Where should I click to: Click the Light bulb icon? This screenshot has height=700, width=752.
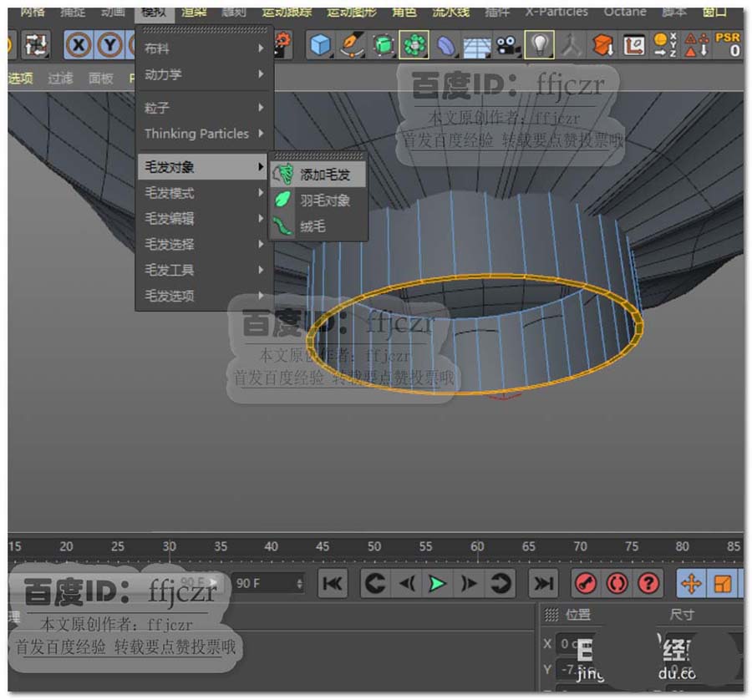point(540,45)
